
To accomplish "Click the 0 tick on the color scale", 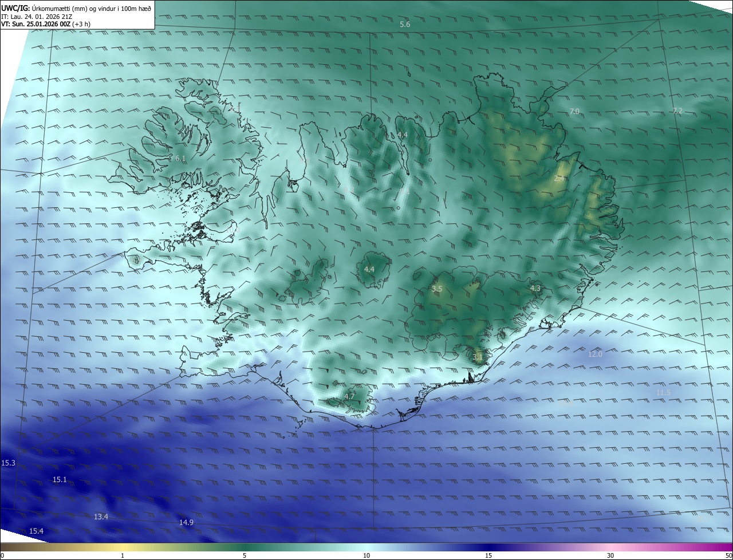I will pos(2,555).
